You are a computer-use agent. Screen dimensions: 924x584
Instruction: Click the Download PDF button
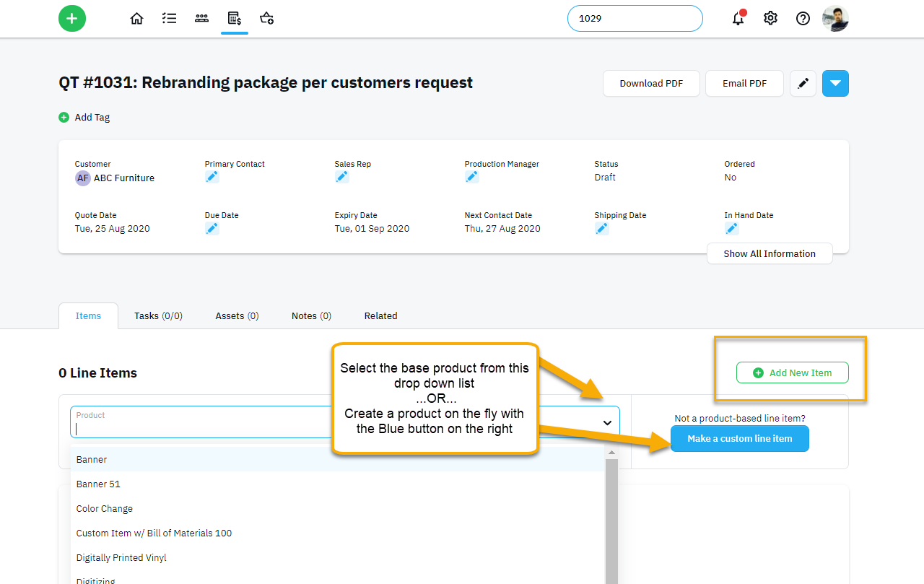(651, 83)
